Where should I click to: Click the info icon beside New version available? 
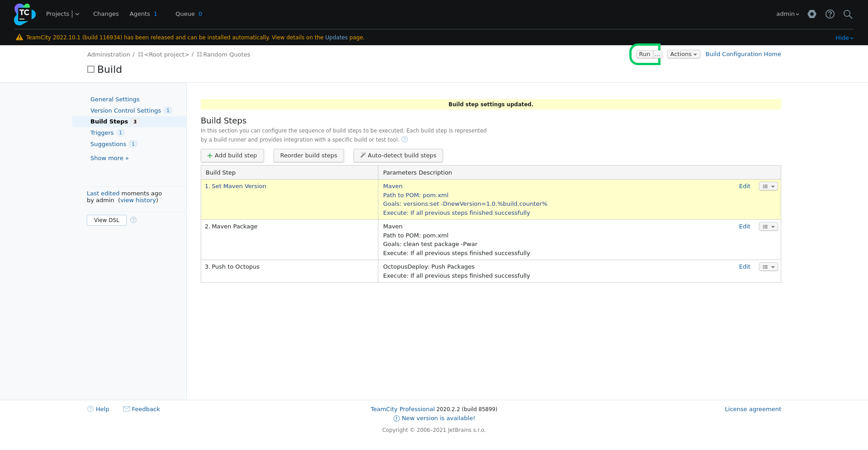click(x=396, y=418)
